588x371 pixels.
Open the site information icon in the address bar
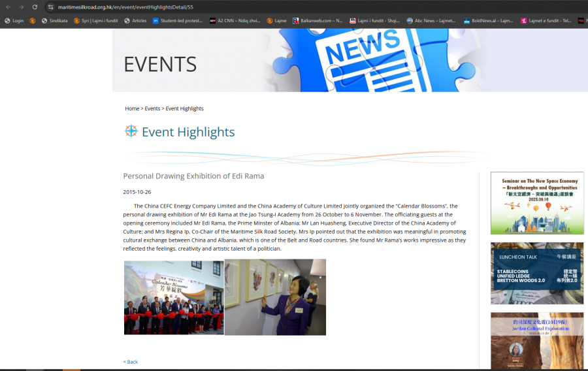coord(50,7)
